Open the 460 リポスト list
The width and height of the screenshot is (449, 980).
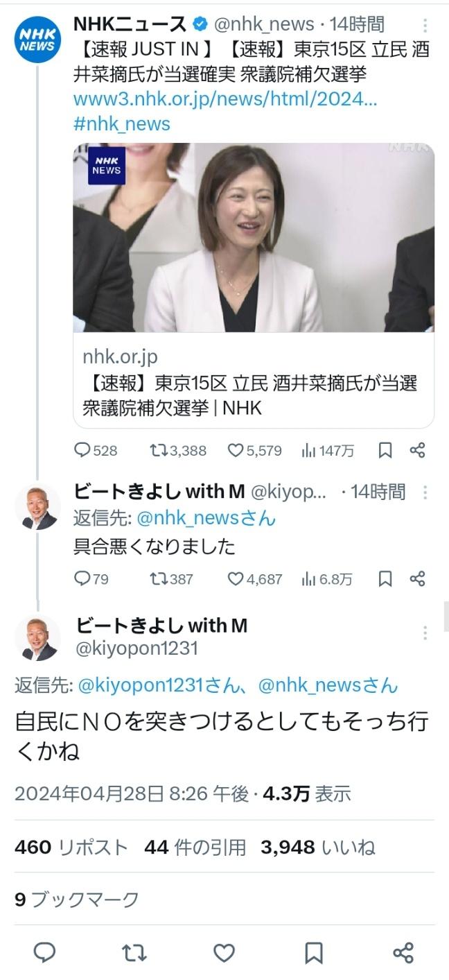coord(71,847)
